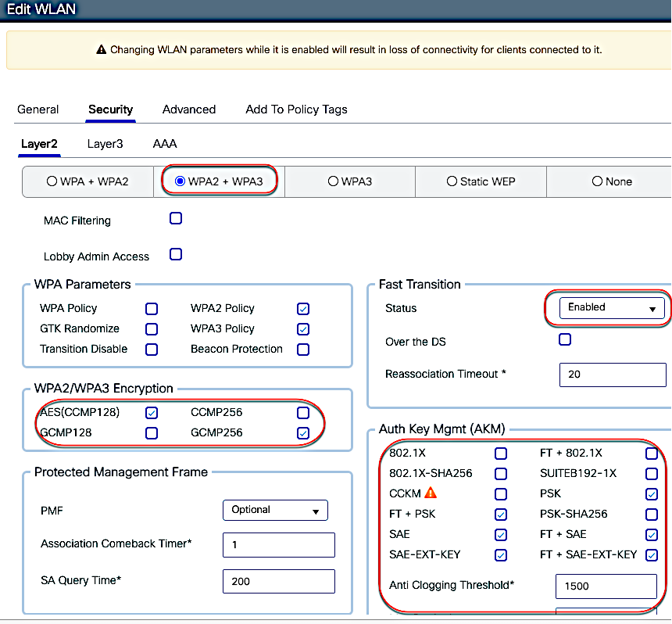Click the warning triangle next to CCKM

coord(431,493)
